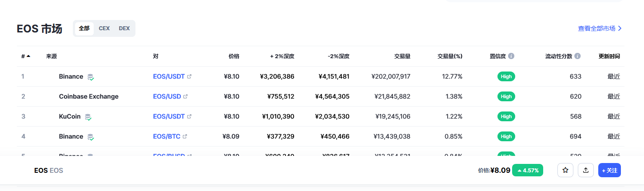Open Coinbase Exchange source entry
This screenshot has height=191, width=644.
point(88,96)
